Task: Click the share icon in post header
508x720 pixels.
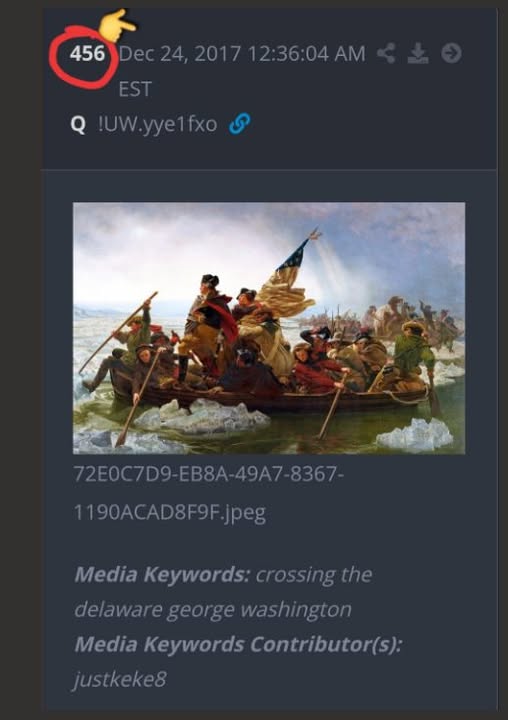Action: coord(386,53)
